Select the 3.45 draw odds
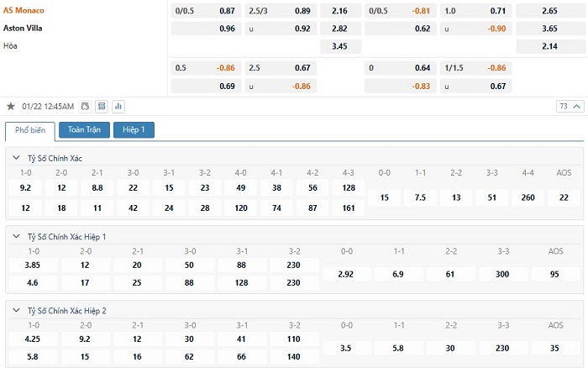The width and height of the screenshot is (588, 368). (340, 45)
